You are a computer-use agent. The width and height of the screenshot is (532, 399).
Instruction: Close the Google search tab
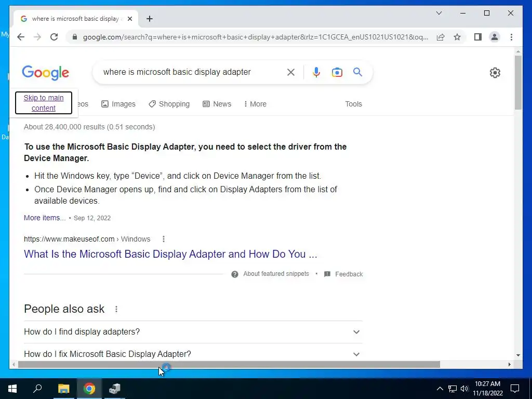pos(129,19)
